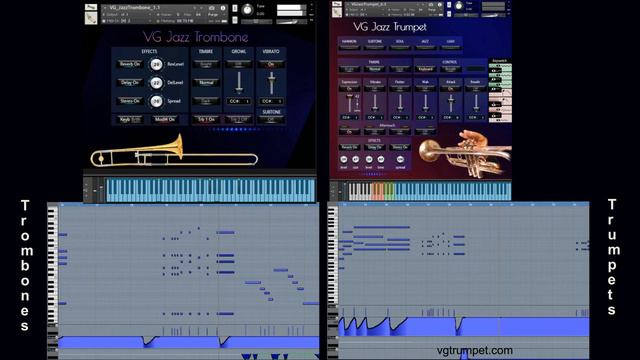Screen dimensions: 640x360
Task: Toggle the trumpet Expression On button
Action: click(349, 89)
